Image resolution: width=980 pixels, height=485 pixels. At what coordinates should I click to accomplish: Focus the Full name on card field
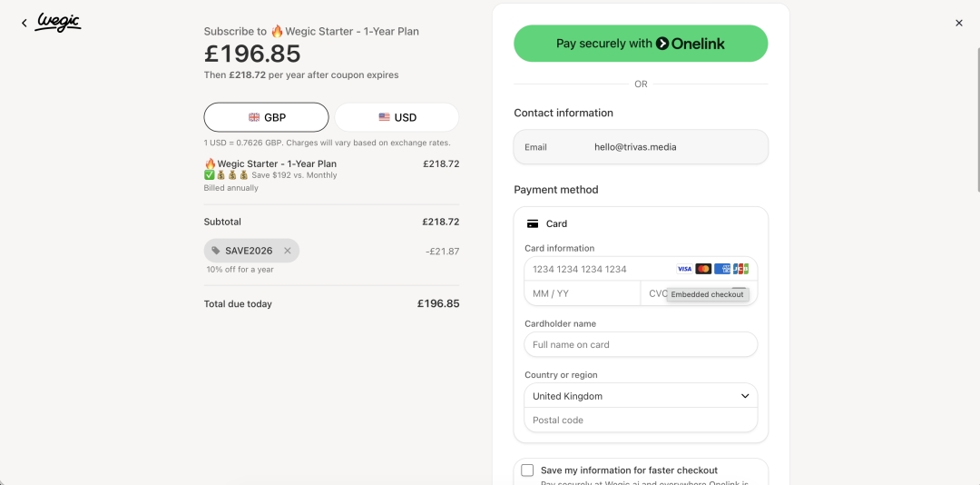pos(641,344)
